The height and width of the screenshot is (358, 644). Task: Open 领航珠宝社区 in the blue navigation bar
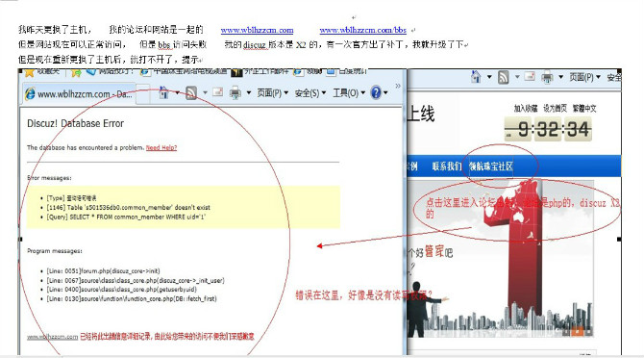pos(491,166)
